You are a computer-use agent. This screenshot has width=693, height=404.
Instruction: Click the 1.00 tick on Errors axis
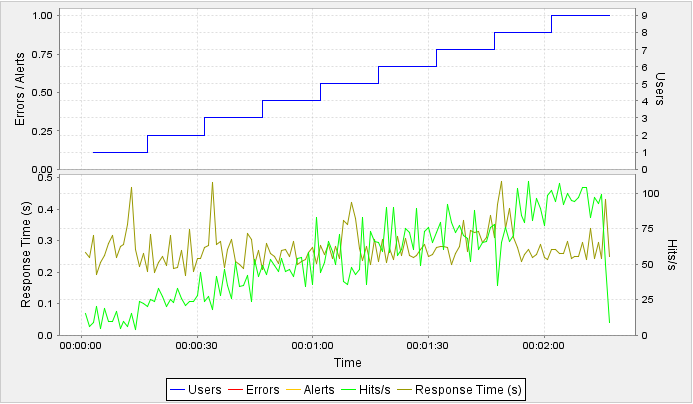43,16
